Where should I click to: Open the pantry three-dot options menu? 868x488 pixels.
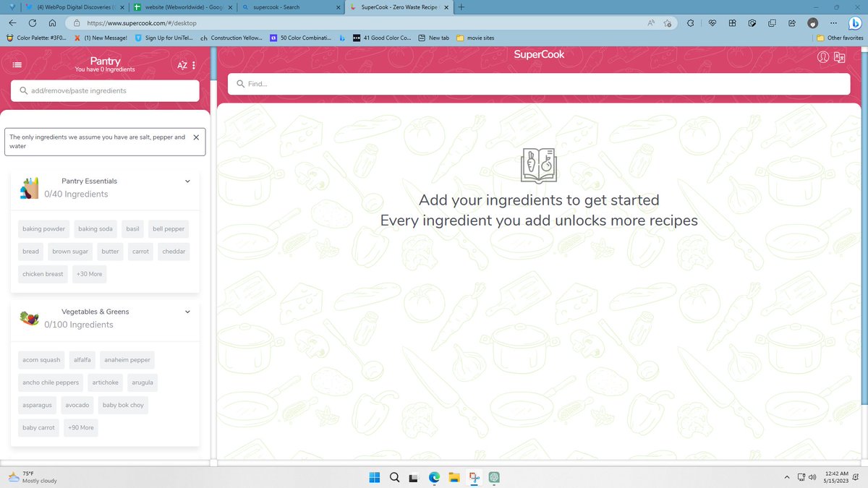click(x=194, y=65)
